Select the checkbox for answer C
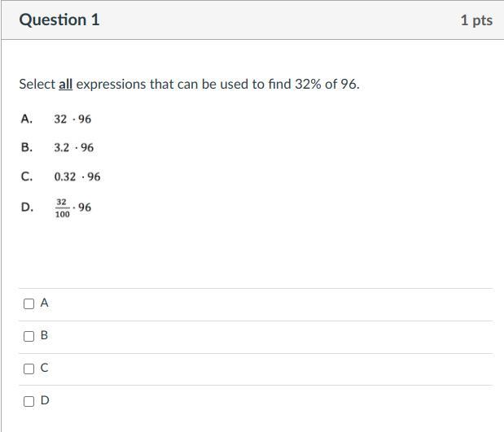Image resolution: width=504 pixels, height=432 pixels. 29,369
